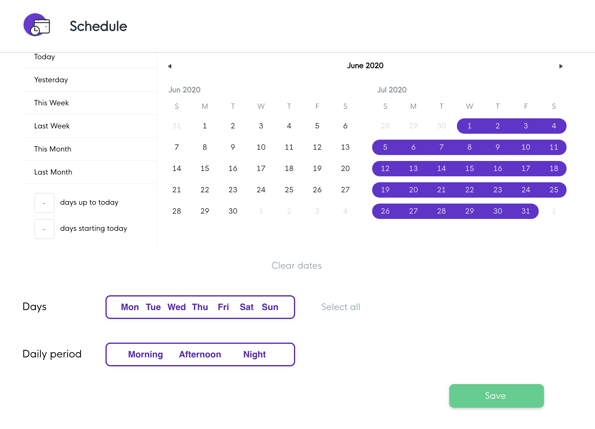
Task: Click the Clear dates link
Action: click(x=296, y=266)
